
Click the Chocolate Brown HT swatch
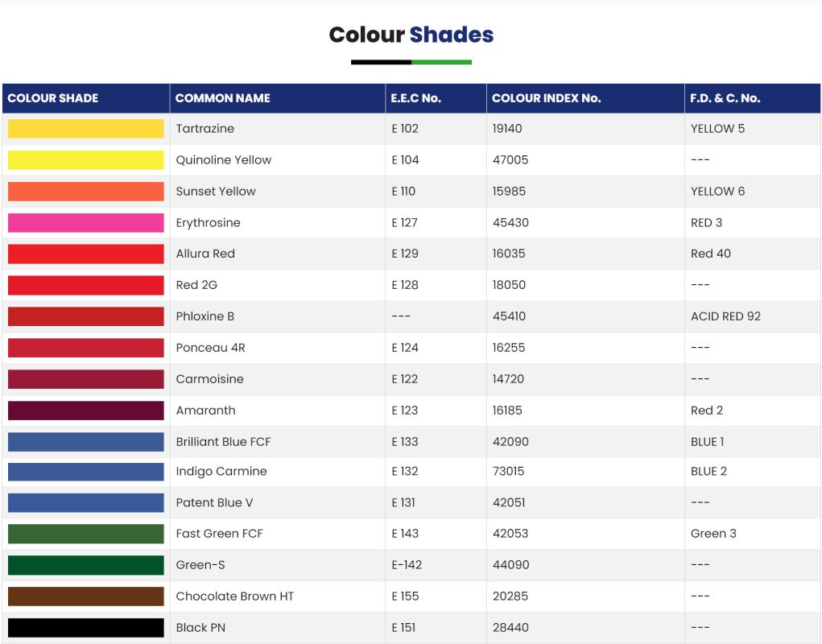point(85,597)
